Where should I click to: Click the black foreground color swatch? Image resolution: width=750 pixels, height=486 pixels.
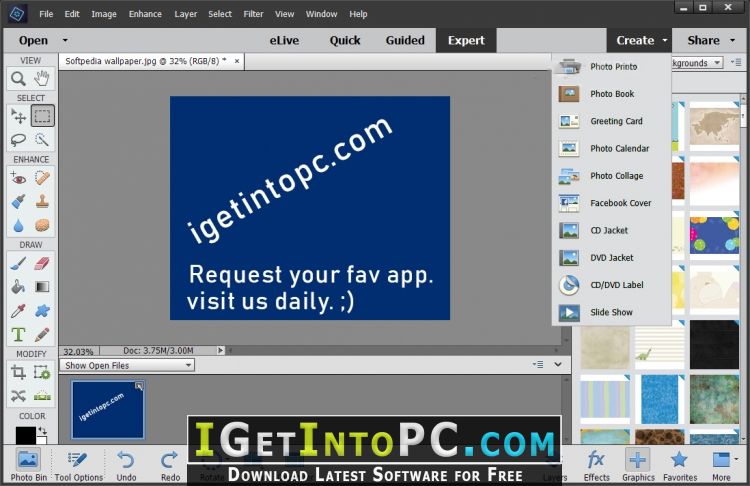(25, 435)
